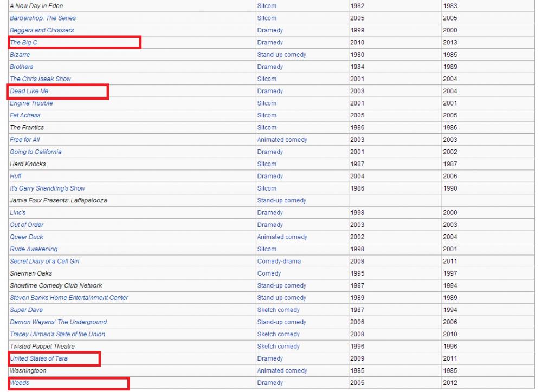Open The Big C show link

coord(24,42)
